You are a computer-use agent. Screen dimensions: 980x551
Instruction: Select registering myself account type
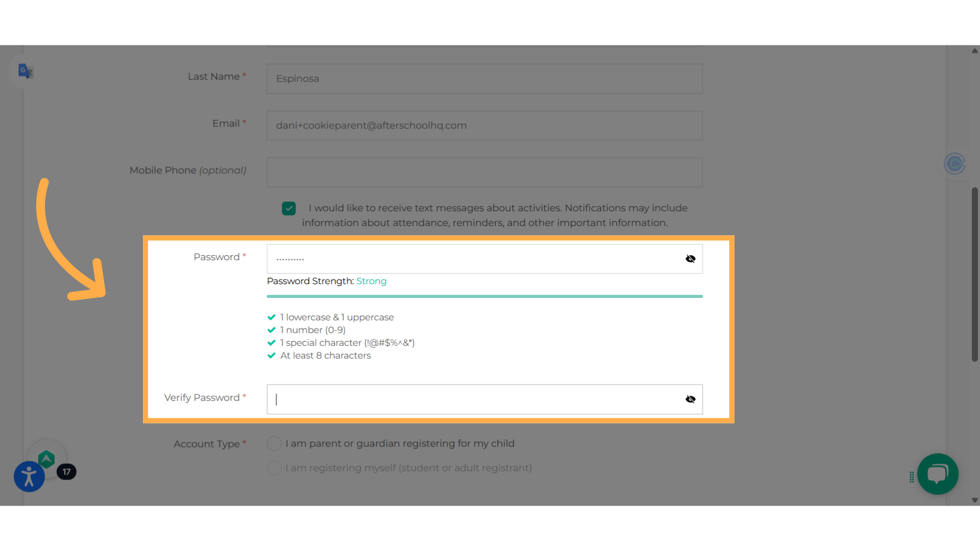coord(274,468)
